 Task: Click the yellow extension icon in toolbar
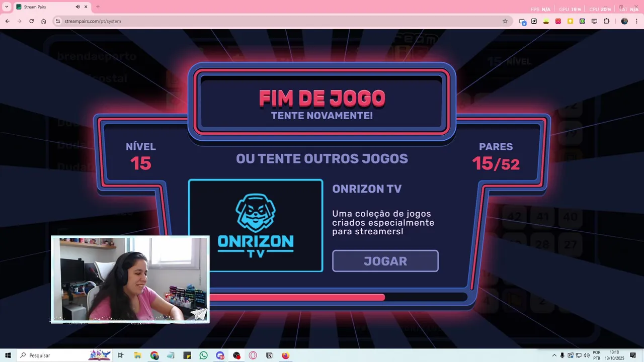click(x=570, y=21)
